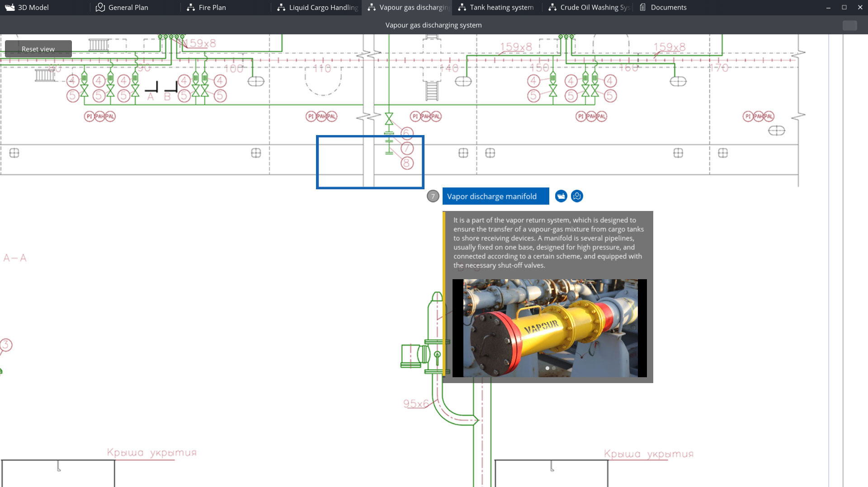
Task: Select the second photo carousel dot
Action: (554, 368)
